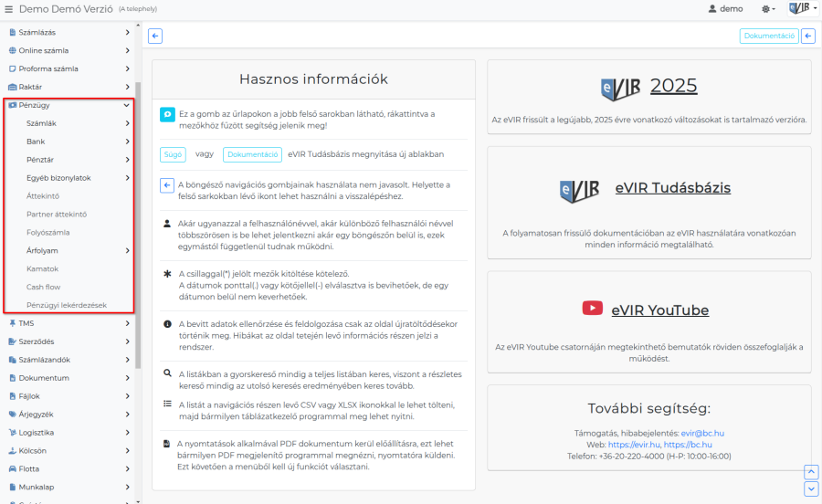Expand the Számlázás menu arrow

coord(127,33)
